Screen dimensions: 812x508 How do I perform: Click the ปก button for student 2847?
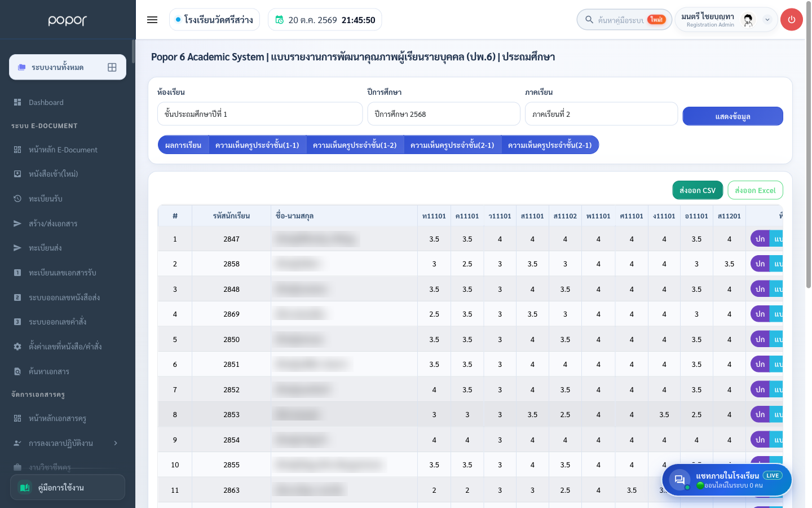coord(760,239)
